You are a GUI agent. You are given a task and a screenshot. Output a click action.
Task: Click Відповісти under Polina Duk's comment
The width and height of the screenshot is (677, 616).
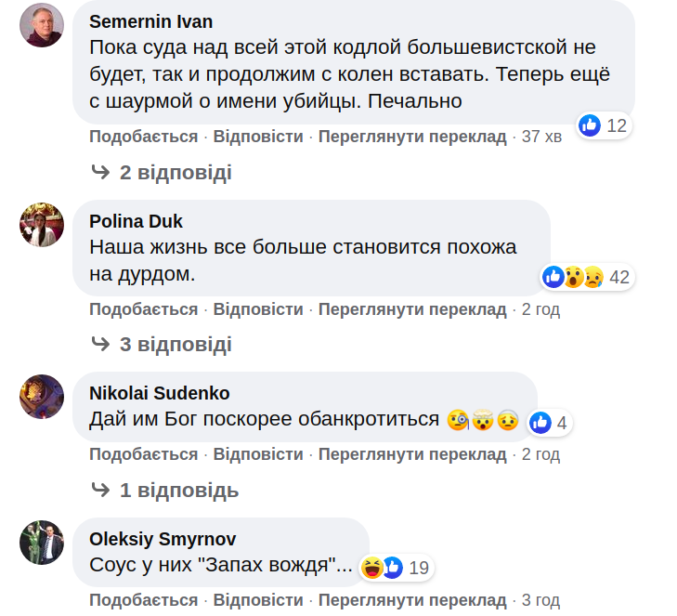(258, 309)
